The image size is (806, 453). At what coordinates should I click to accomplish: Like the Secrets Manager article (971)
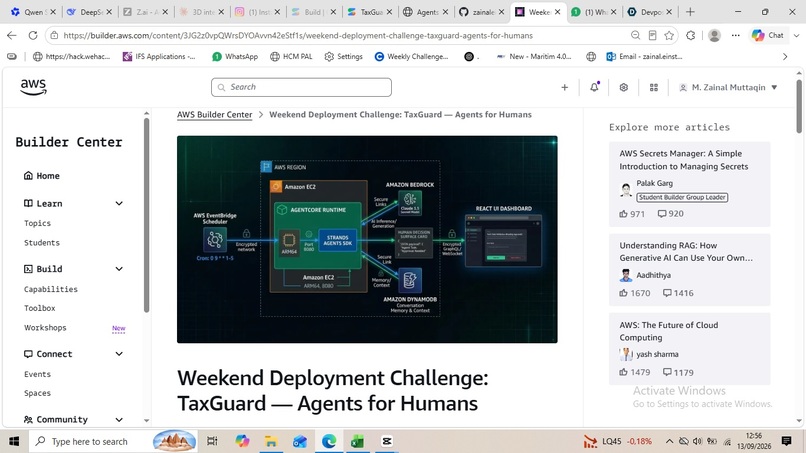tap(632, 214)
